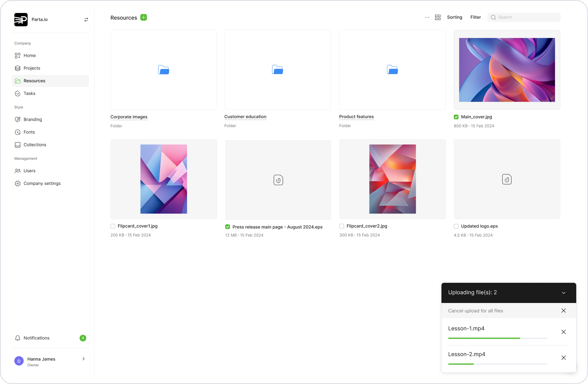Collapse the Uploading files panel chevron
Screen dimensions: 588x384
tap(563, 293)
